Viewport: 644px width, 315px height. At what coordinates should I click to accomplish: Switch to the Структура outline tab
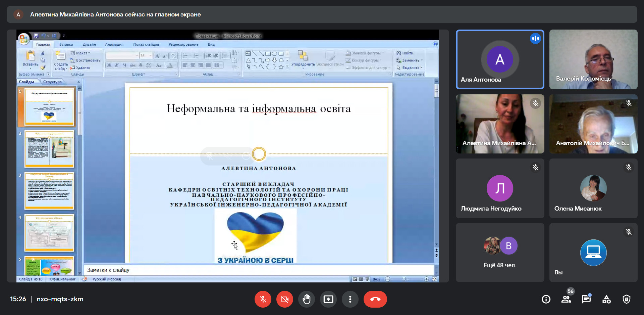coord(52,82)
